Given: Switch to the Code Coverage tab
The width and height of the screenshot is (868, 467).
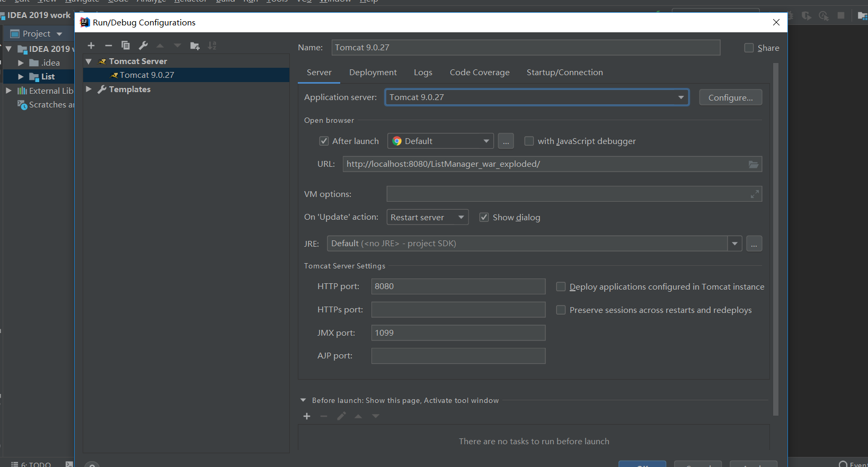Looking at the screenshot, I should pyautogui.click(x=480, y=73).
